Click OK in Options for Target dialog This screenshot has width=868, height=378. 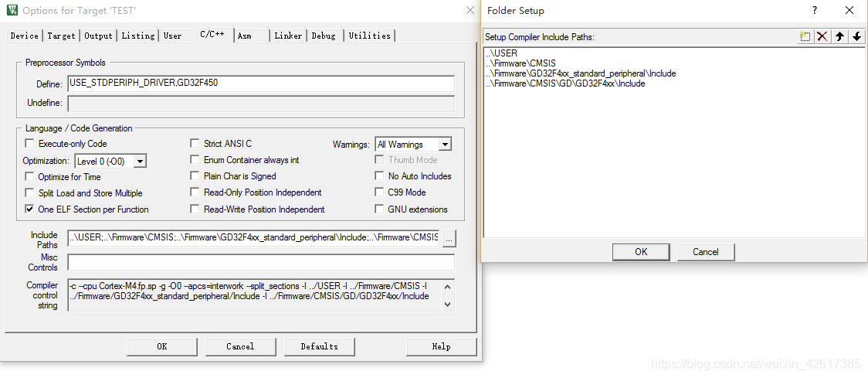click(x=161, y=346)
